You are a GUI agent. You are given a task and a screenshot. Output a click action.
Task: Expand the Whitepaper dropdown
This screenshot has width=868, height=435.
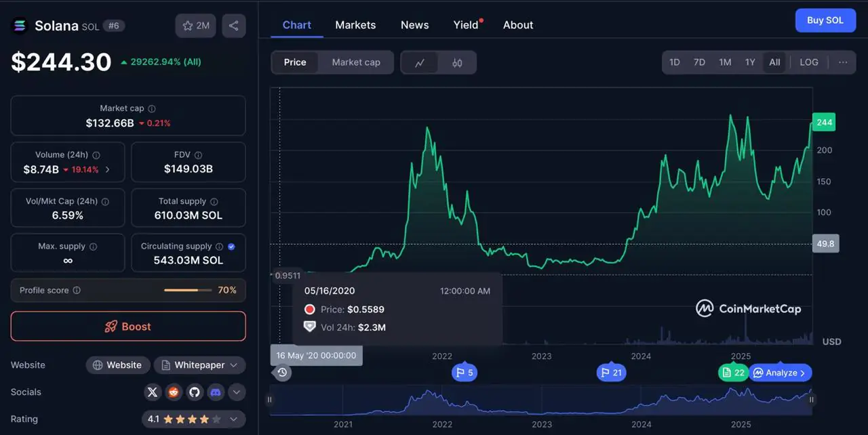199,365
